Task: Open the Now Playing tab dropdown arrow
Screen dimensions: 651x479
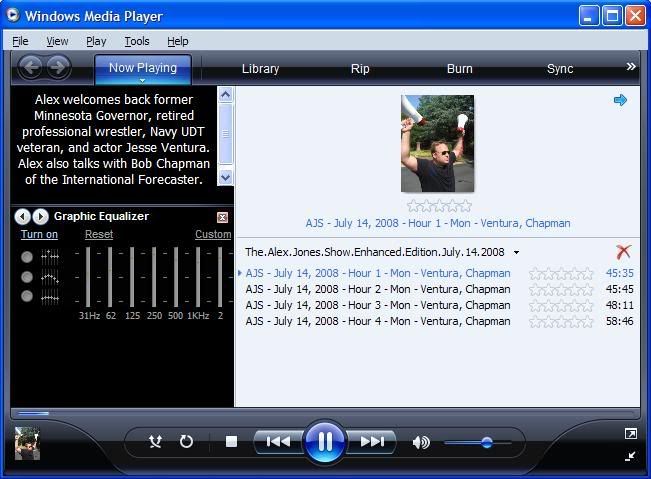Action: coord(142,80)
